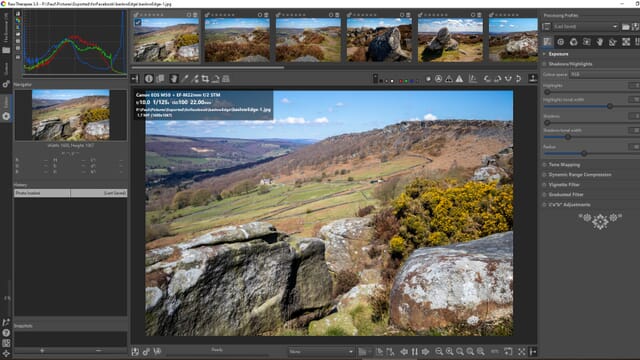Toggle the top filmstrip panel visibility
This screenshot has width=640, height=360.
click(x=533, y=78)
